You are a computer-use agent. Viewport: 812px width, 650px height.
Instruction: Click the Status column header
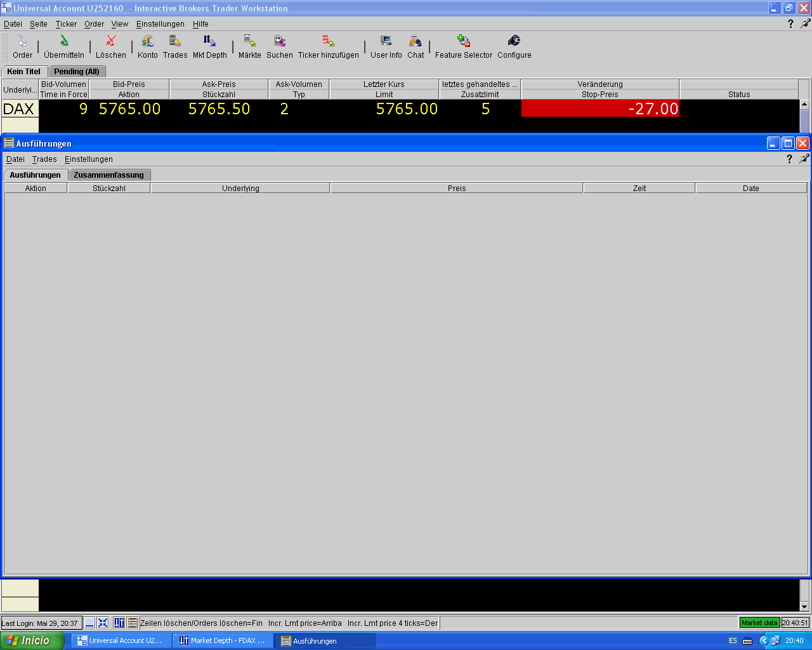tap(739, 94)
